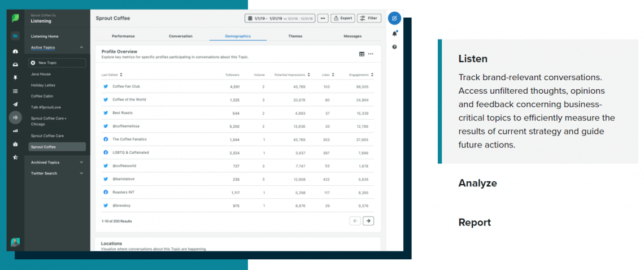
Task: Click the @coffeeworld profile name
Action: click(x=124, y=166)
